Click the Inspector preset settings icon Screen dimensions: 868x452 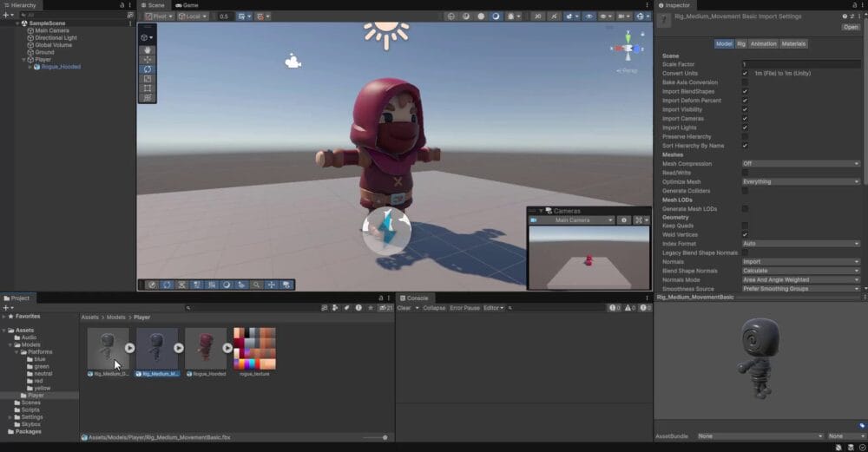852,16
